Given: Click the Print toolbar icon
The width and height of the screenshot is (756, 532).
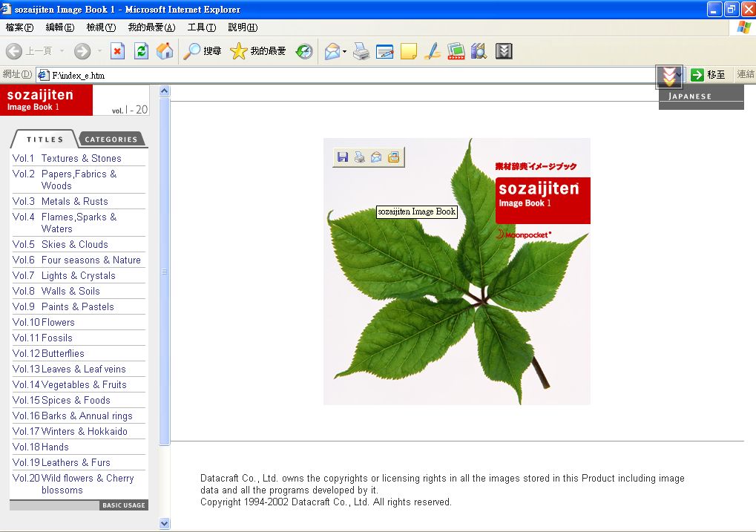Looking at the screenshot, I should click(x=361, y=51).
